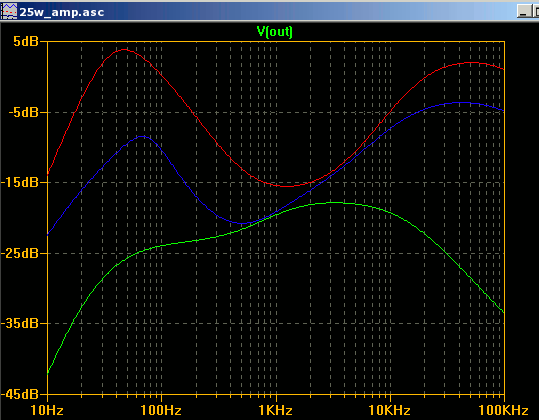Viewport: 539px width, 420px height.
Task: Click the 100KHz frequency axis label
Action: [x=503, y=410]
